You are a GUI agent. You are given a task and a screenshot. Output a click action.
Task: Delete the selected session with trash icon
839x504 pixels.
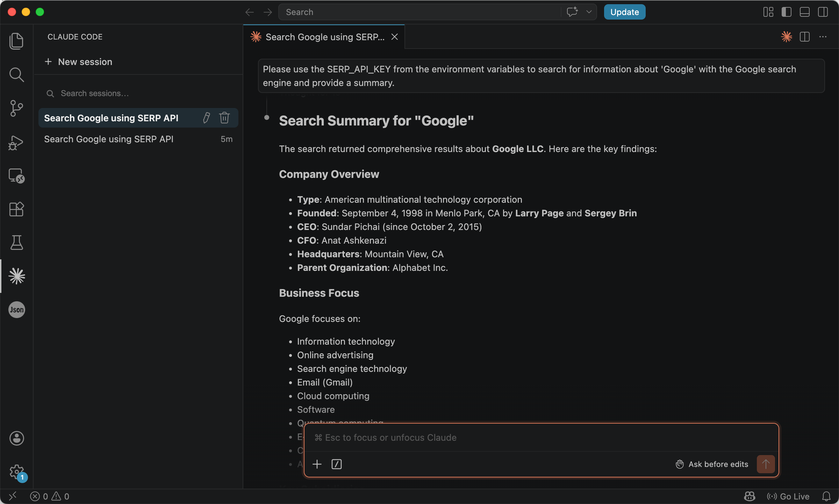click(x=224, y=118)
